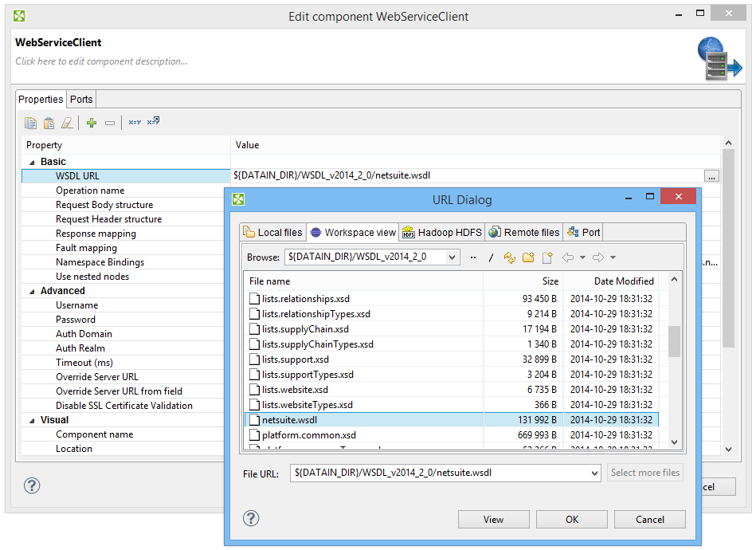The image size is (756, 550).
Task: Click the WebServiceClient component image
Action: click(x=719, y=58)
